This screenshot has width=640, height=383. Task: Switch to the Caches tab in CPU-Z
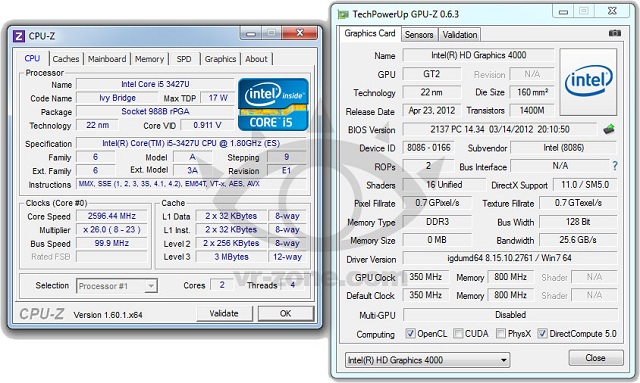tap(66, 59)
